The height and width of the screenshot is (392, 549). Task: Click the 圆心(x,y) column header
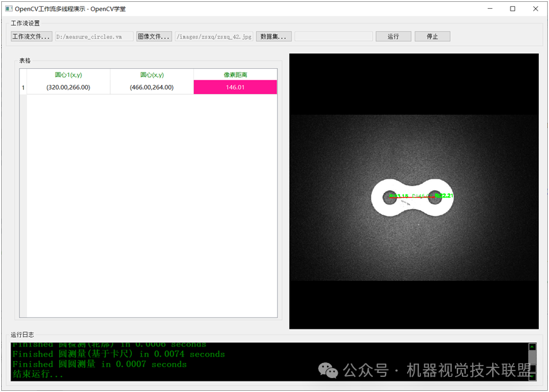[x=151, y=74]
